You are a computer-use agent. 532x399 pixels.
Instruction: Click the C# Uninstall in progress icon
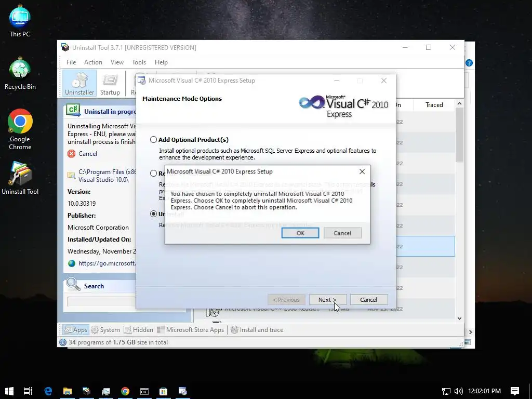[73, 110]
